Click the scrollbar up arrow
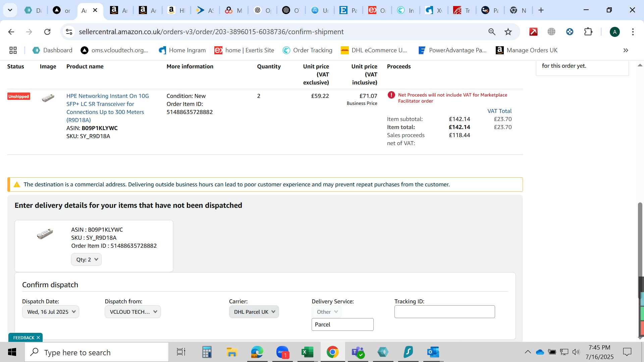The image size is (644, 362). pyautogui.click(x=640, y=65)
